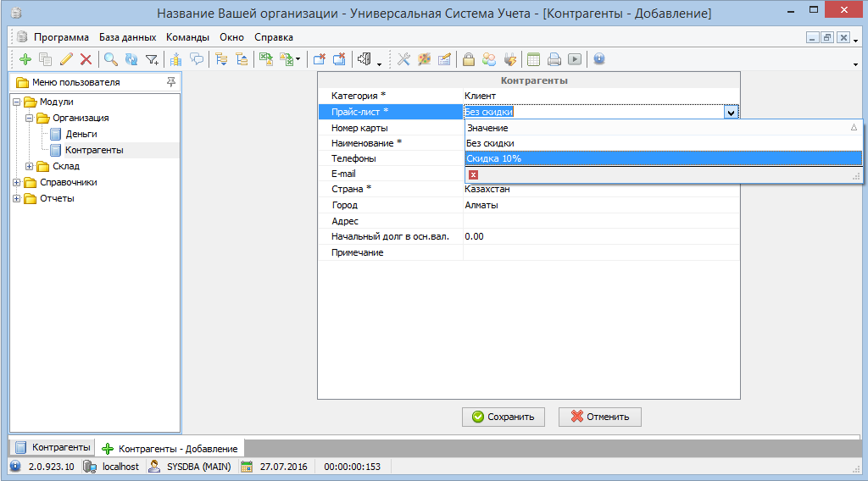
Task: Click the green plus Add record icon
Action: 25,59
